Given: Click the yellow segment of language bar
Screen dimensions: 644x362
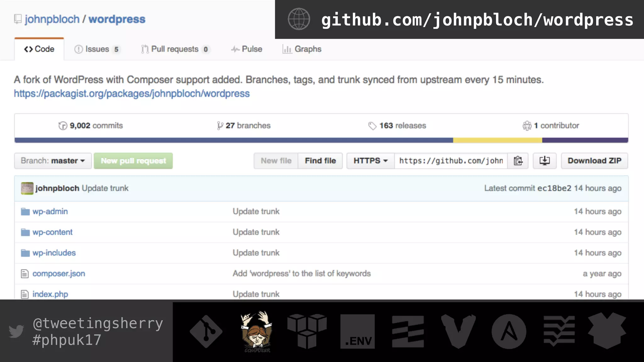Looking at the screenshot, I should [497, 140].
